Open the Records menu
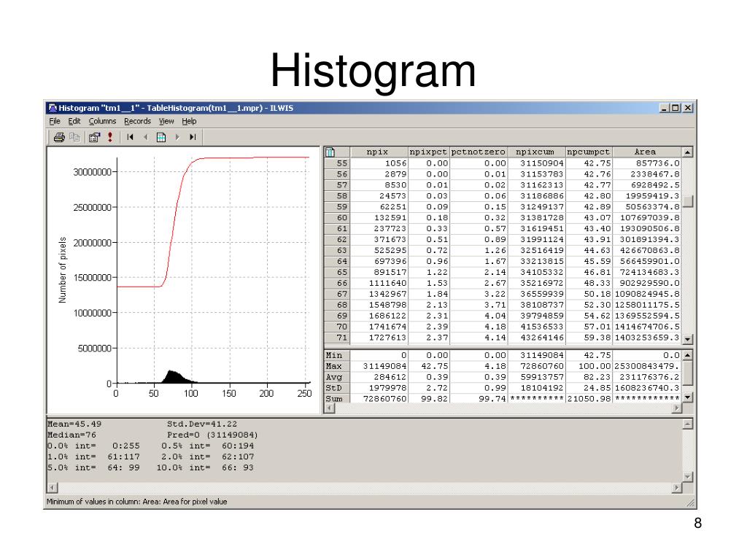This screenshot has width=747, height=560. click(x=137, y=122)
